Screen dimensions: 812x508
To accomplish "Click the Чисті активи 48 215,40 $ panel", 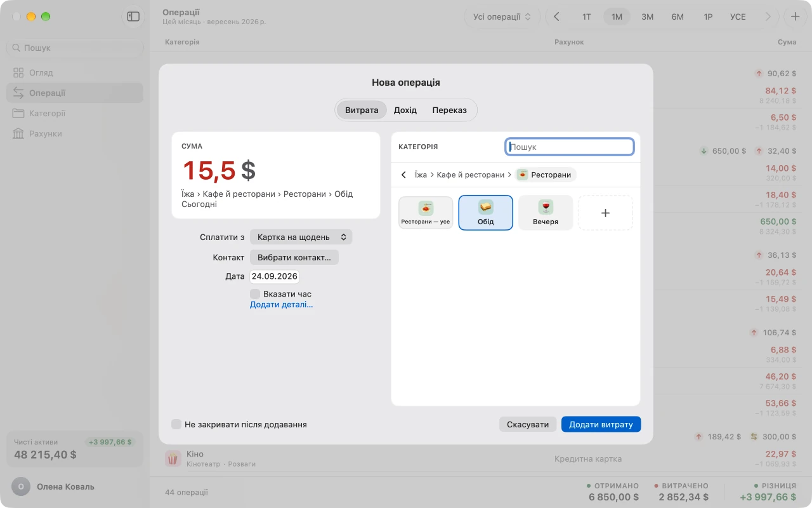I will (75, 449).
